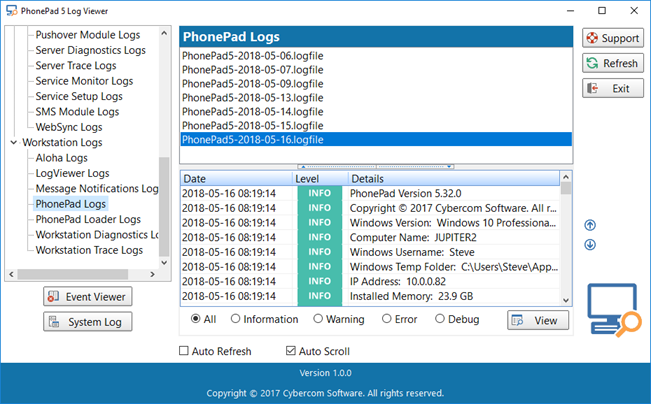Click the blue down arrow icon
Image resolution: width=651 pixels, height=404 pixels.
tap(590, 245)
